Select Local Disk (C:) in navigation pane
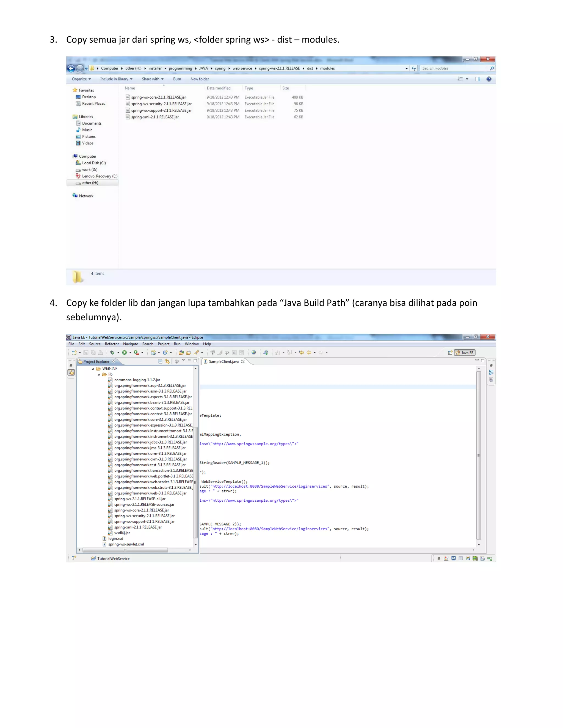Screen dimensions: 563x728 click(x=90, y=163)
